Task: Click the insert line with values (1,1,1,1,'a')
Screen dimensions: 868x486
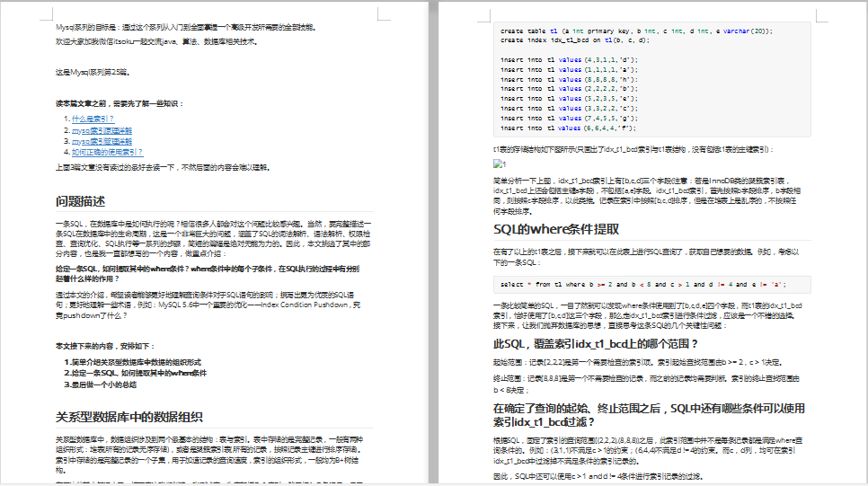Action: point(569,70)
